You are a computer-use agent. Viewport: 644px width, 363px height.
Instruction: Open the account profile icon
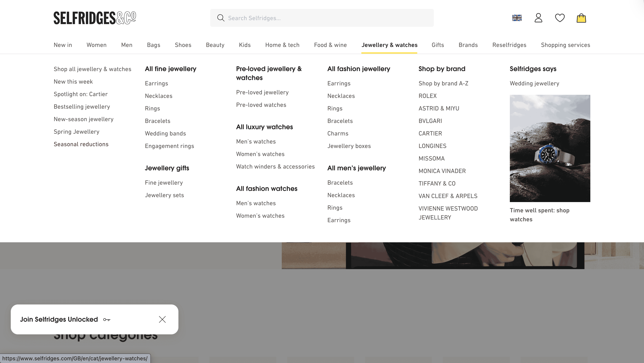coord(538,18)
